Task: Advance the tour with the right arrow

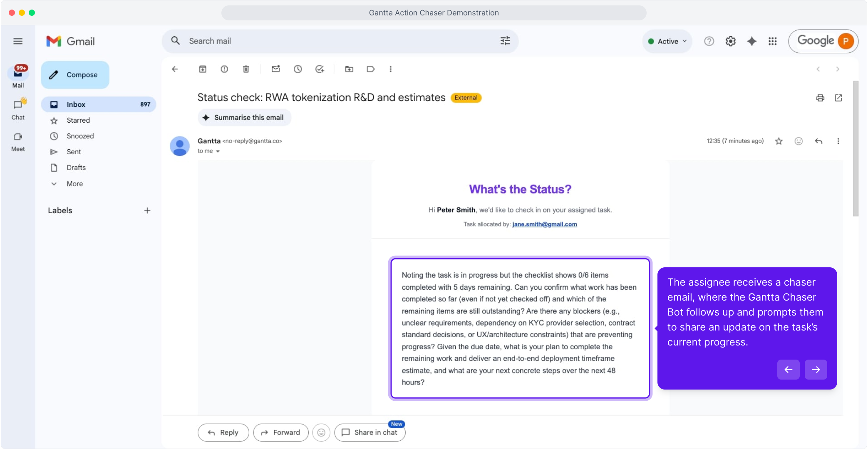Action: pyautogui.click(x=816, y=370)
